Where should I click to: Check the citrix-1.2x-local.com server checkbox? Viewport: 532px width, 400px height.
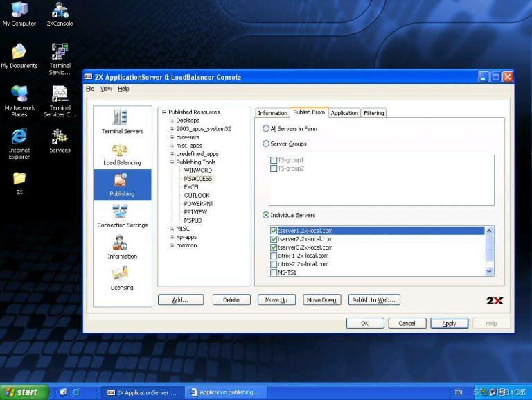click(274, 256)
